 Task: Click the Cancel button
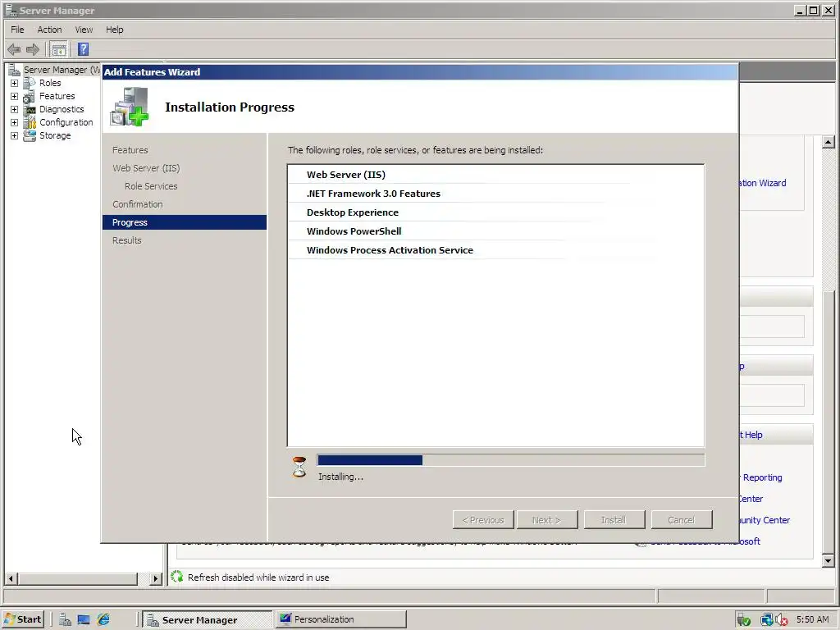pyautogui.click(x=682, y=519)
